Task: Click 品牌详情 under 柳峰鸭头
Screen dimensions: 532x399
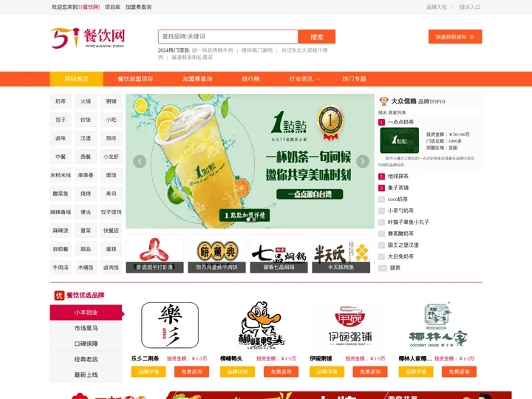Action: pos(237,372)
